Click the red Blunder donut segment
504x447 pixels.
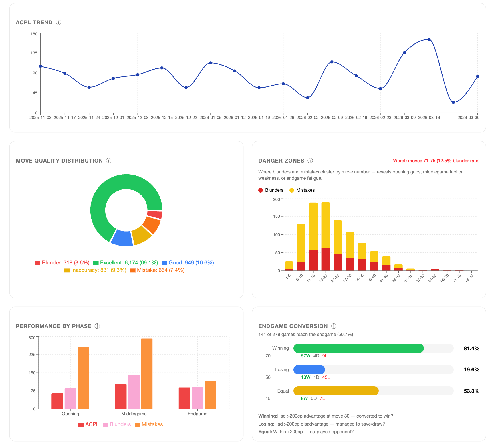coord(155,215)
